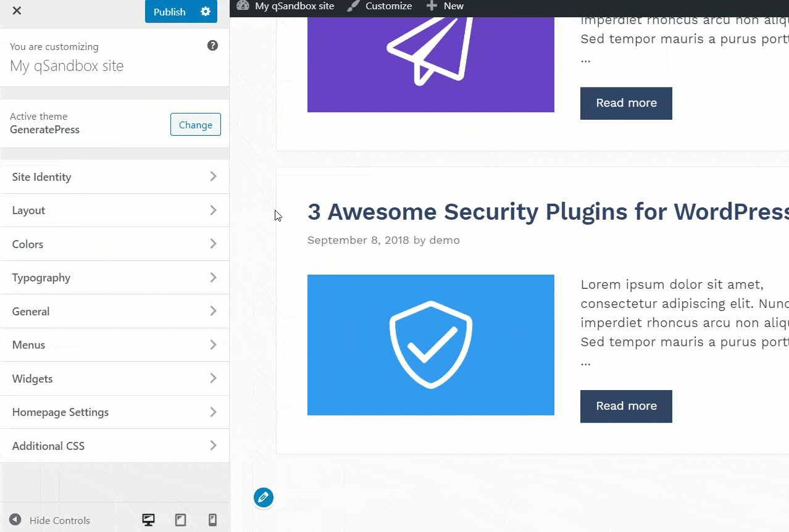Click the September 8, 2018 date link
The image size is (789, 532).
358,240
